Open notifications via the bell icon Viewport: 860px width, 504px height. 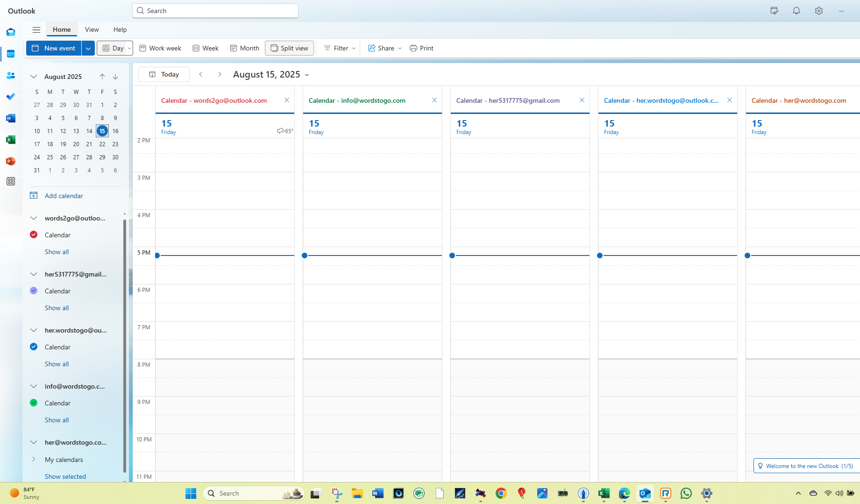click(x=796, y=10)
